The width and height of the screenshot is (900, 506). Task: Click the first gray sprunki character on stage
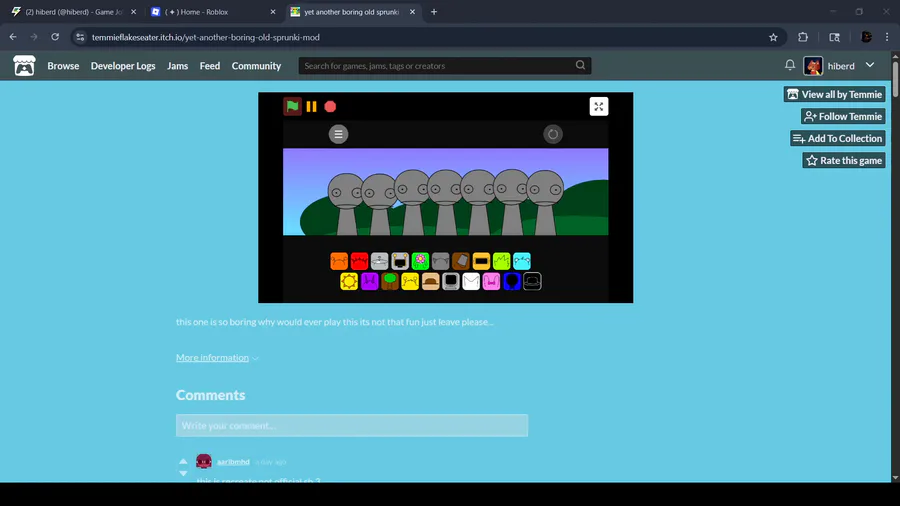(346, 204)
